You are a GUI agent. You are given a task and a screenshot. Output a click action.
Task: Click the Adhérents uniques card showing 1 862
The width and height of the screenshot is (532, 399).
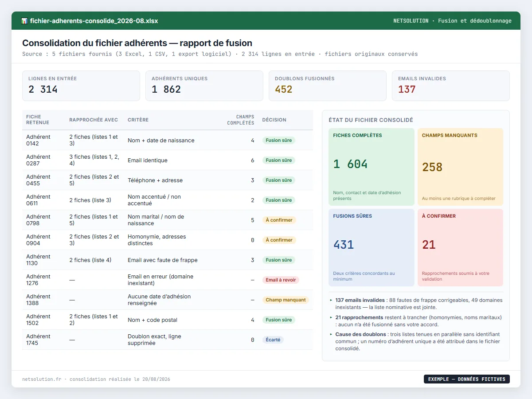tap(204, 86)
